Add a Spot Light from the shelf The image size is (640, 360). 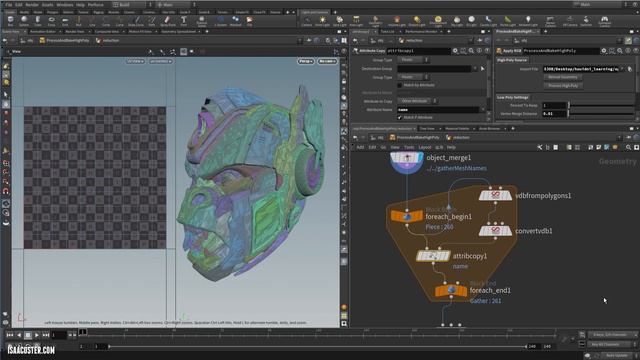[x=340, y=21]
